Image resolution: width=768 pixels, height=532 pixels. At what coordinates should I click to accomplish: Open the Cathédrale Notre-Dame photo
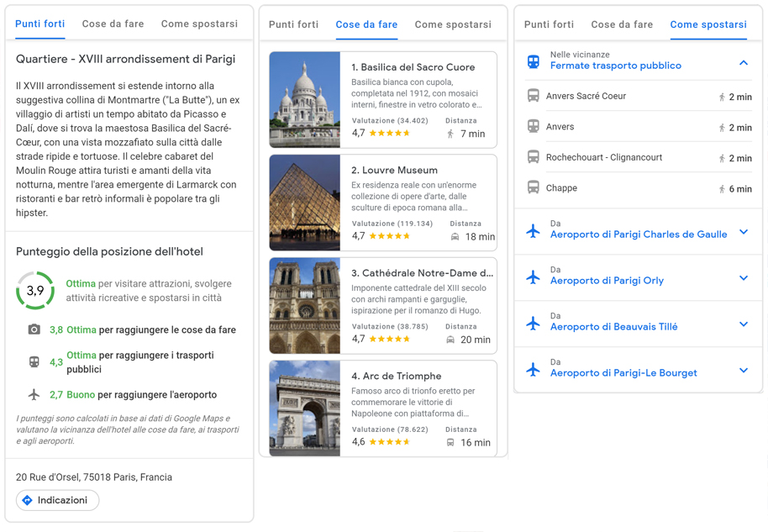click(x=305, y=305)
